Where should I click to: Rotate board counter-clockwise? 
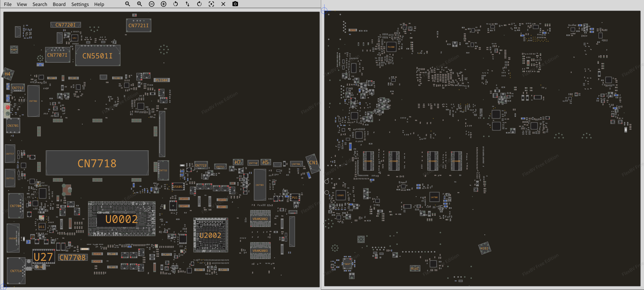pyautogui.click(x=176, y=4)
